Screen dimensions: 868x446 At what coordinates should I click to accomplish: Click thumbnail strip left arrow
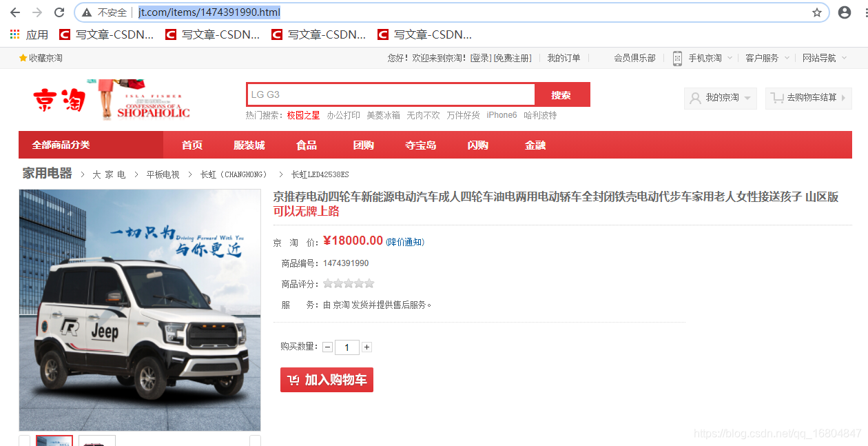[x=24, y=440]
